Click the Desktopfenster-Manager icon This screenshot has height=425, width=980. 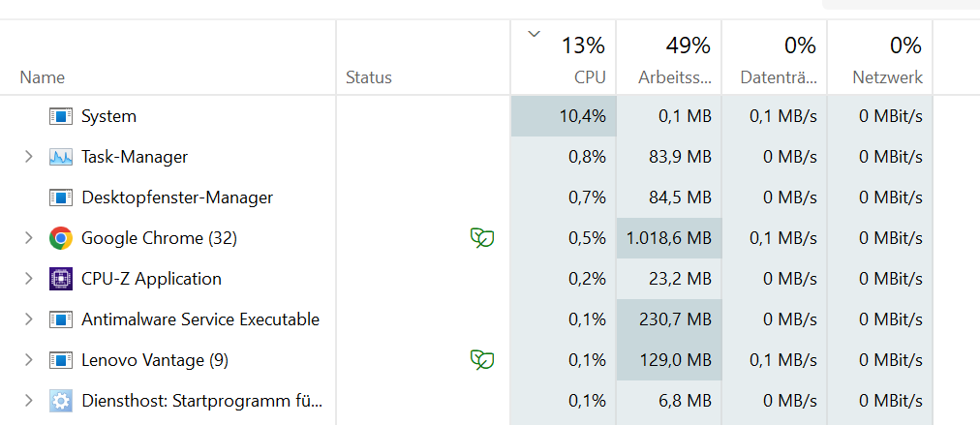tap(61, 197)
